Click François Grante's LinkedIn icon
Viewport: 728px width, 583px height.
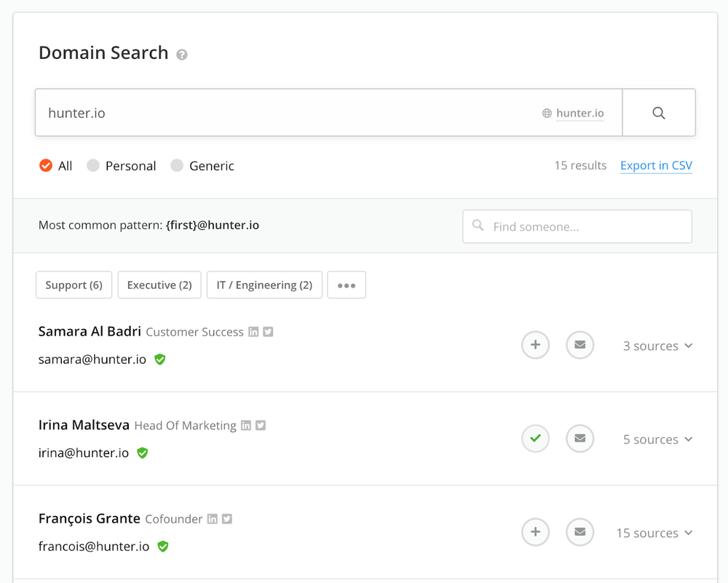[212, 518]
